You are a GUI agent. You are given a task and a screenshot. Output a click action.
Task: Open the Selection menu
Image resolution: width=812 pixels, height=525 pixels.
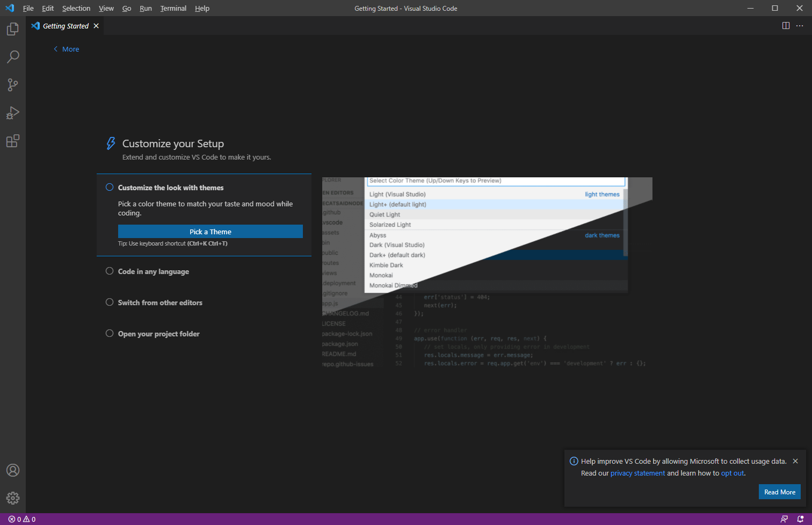76,8
